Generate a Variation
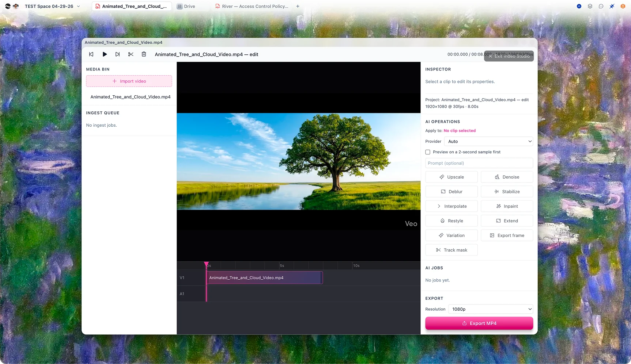The width and height of the screenshot is (631, 364). coord(451,235)
